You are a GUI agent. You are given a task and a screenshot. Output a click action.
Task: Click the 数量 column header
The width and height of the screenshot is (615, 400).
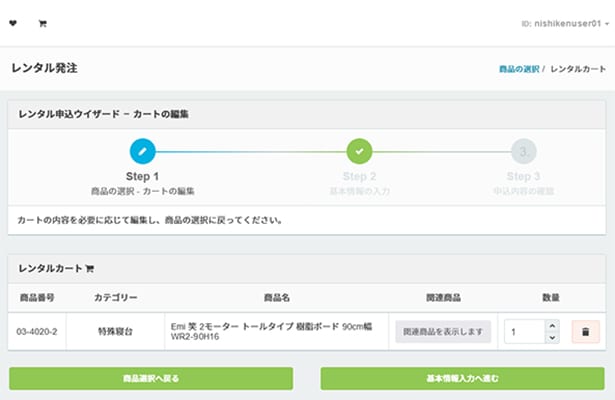coord(551,298)
